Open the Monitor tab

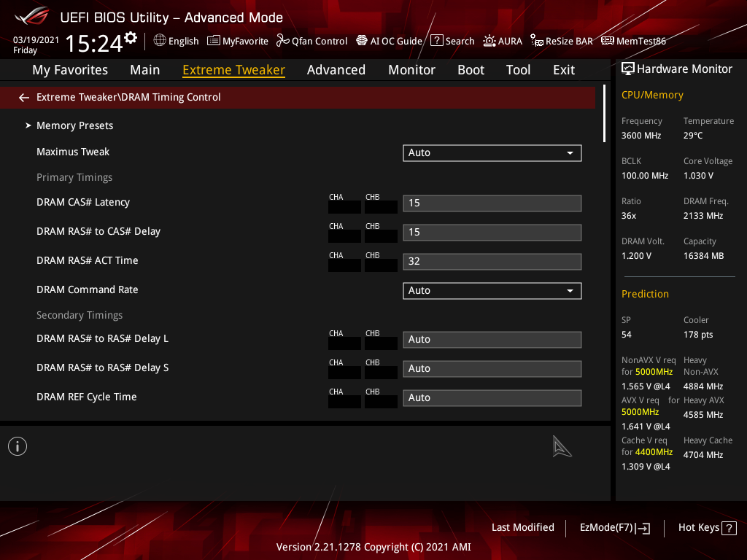[x=411, y=70]
